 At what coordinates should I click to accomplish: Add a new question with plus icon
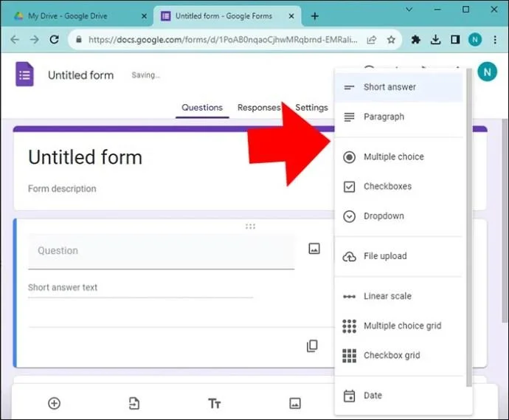coord(54,403)
